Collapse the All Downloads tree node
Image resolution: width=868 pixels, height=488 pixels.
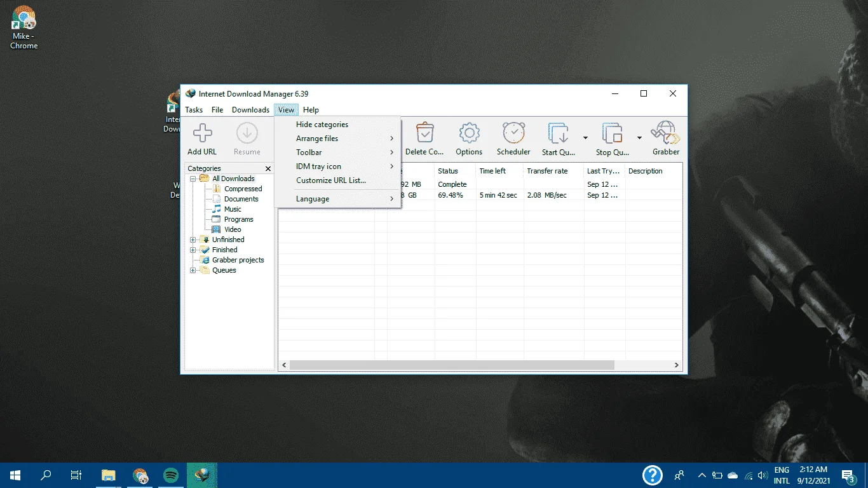[x=193, y=179]
